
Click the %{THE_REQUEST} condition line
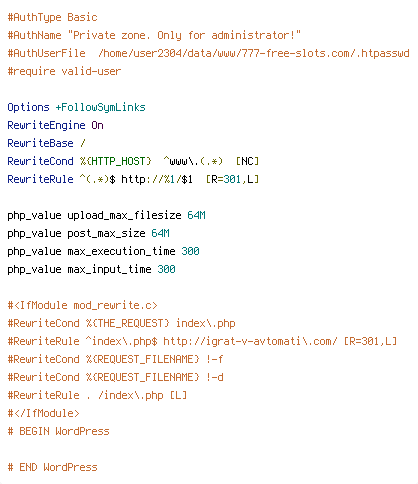121,323
